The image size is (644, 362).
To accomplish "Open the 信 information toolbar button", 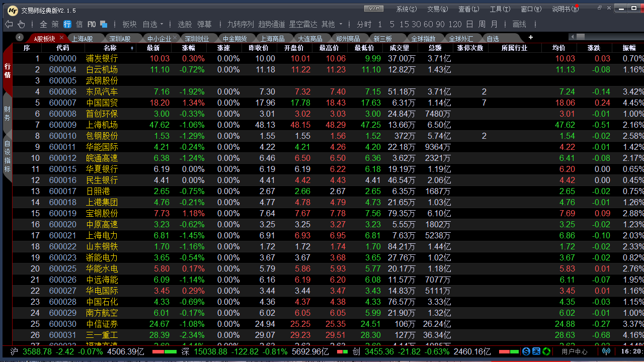I will (79, 24).
